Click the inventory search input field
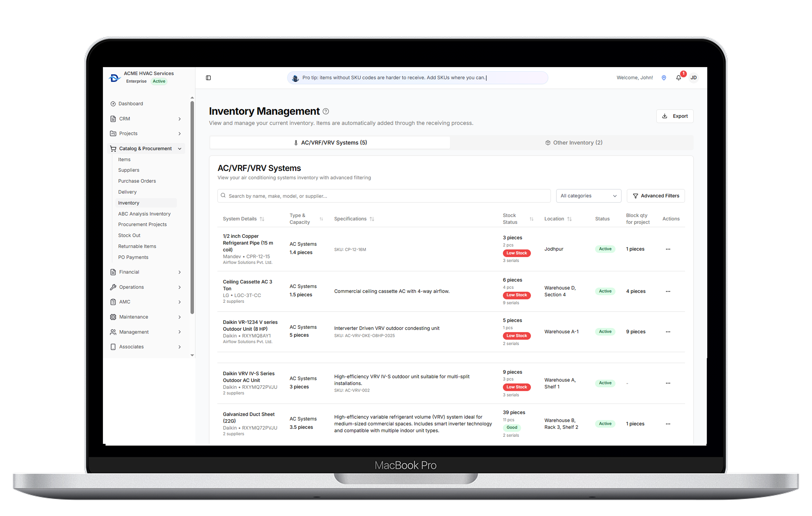 pyautogui.click(x=384, y=196)
